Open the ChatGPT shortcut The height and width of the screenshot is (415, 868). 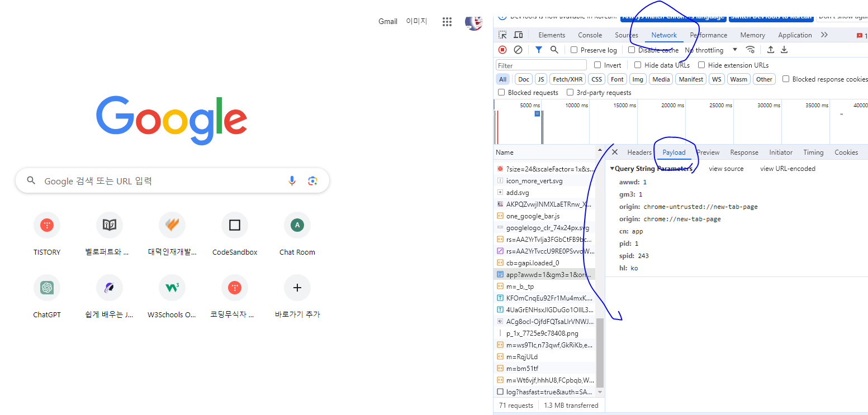(47, 297)
